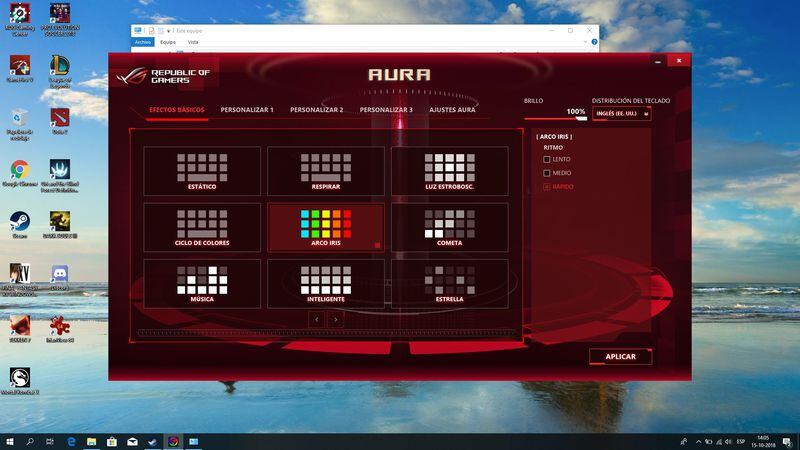Screen dimensions: 800x450
Task: Click the Republic of Gamers logo
Action: pyautogui.click(x=163, y=77)
